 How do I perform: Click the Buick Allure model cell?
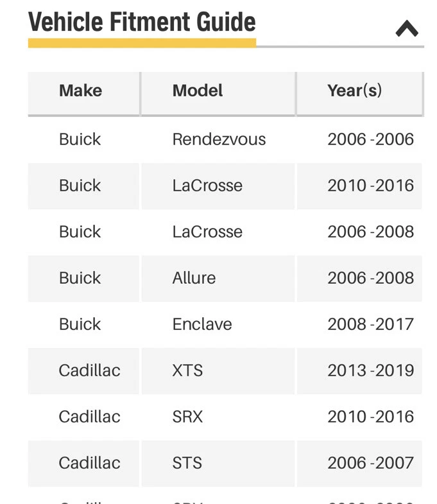click(194, 278)
